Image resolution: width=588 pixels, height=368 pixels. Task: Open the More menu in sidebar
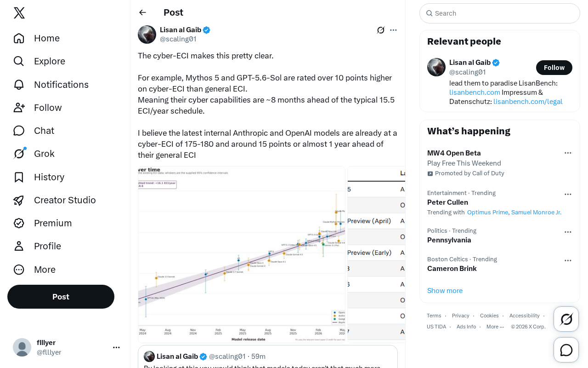pyautogui.click(x=34, y=270)
